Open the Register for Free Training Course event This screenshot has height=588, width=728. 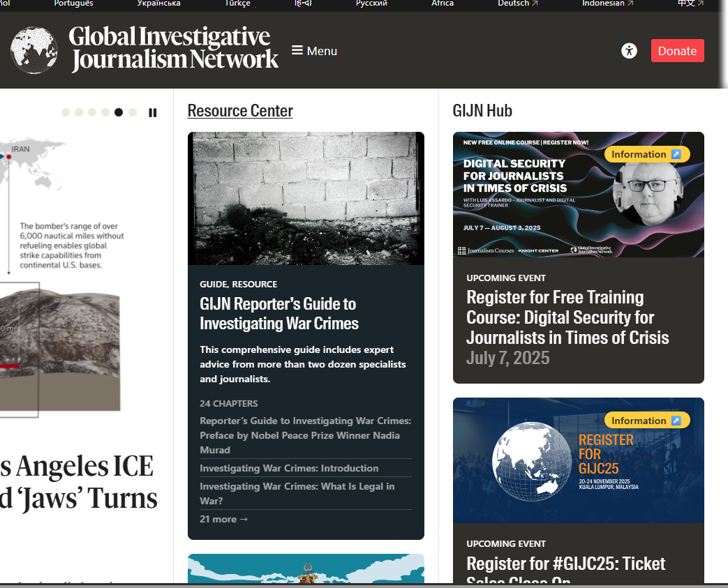(567, 317)
